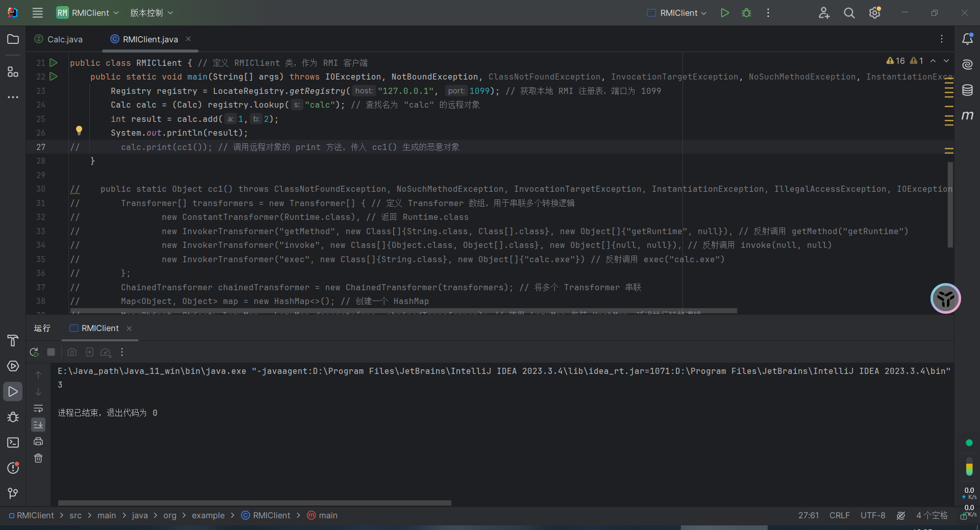Viewport: 980px width, 530px height.
Task: Open the Project folder tool window
Action: click(x=13, y=39)
